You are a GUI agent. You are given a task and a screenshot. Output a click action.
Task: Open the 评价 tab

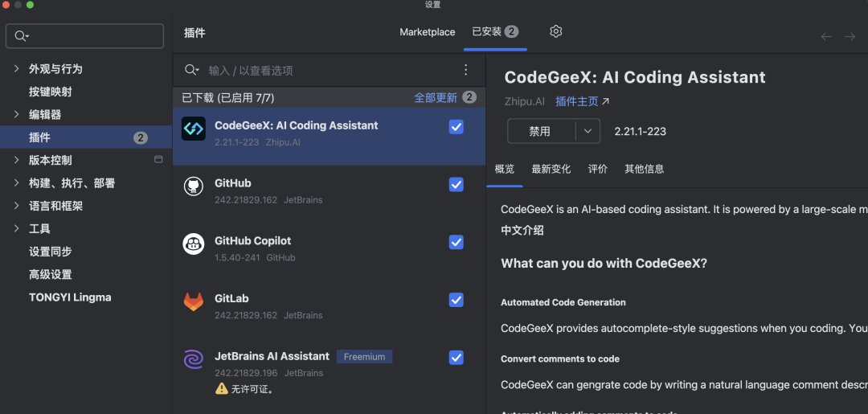coord(598,169)
